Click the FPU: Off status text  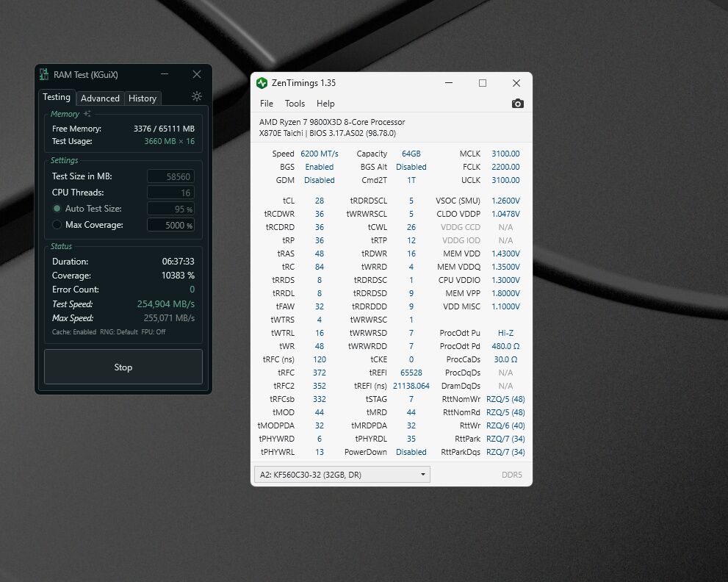tap(154, 332)
